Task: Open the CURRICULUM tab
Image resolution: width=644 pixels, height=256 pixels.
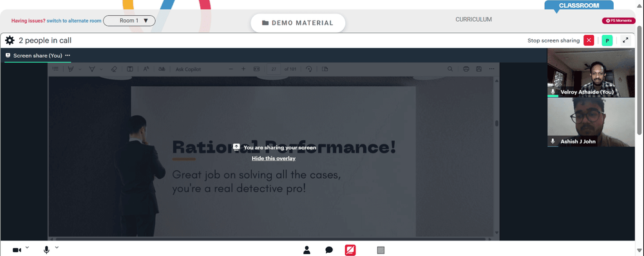Action: click(x=473, y=19)
